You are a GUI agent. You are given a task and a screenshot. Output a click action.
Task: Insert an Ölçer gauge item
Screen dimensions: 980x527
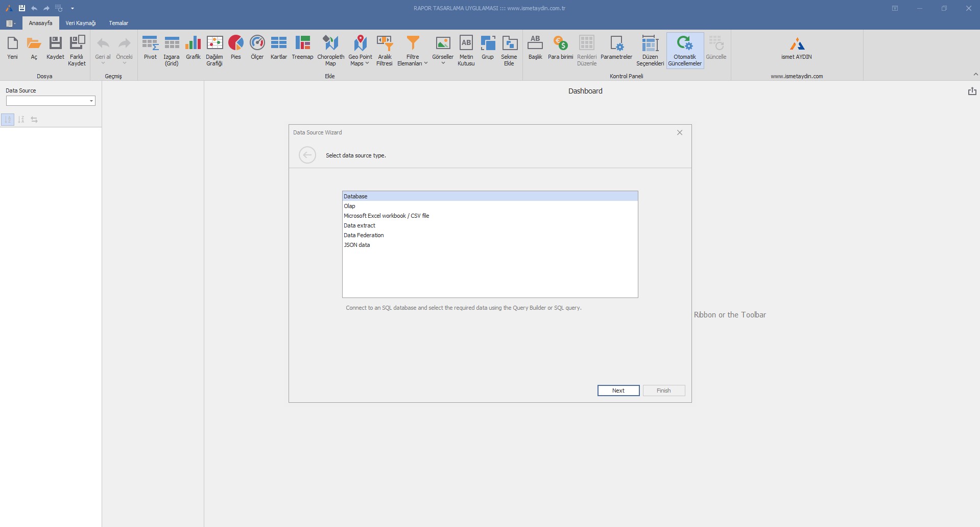click(x=257, y=49)
